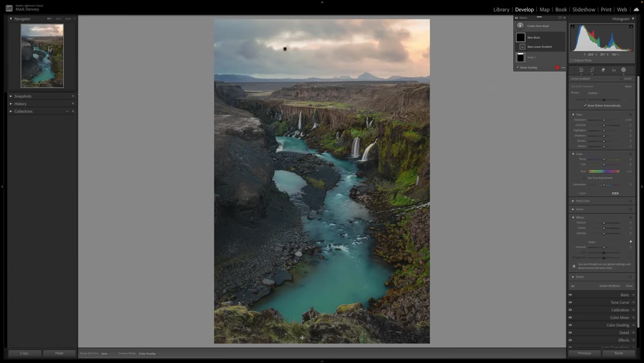
Task: Switch to the Book module
Action: [561, 10]
